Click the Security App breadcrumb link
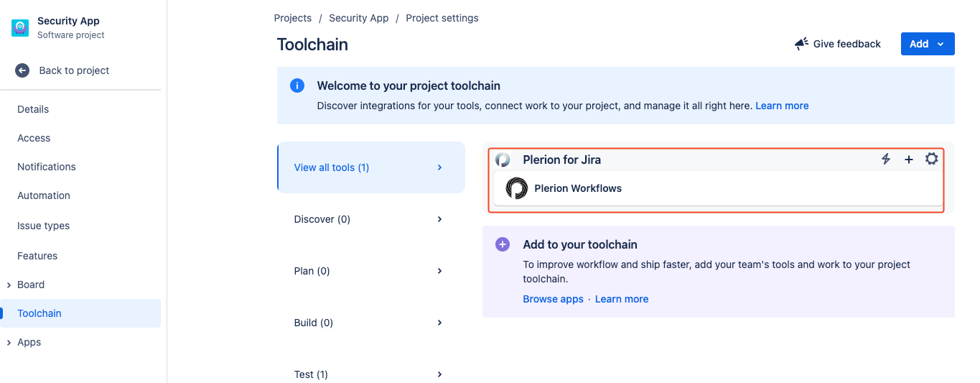The image size is (980, 383). pos(359,18)
